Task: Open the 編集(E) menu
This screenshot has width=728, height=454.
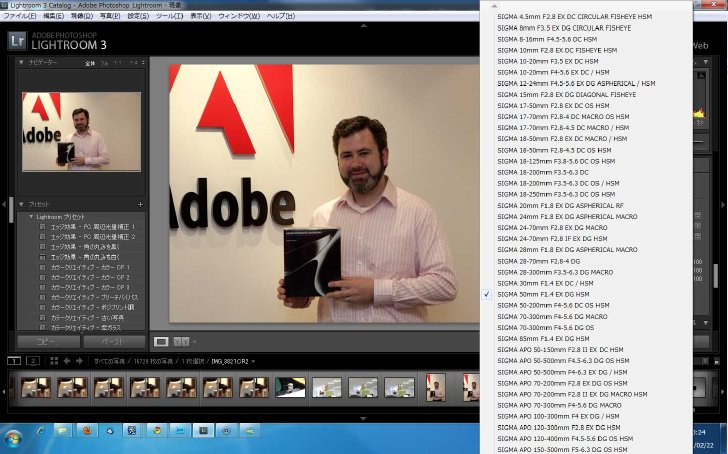Action: coord(53,16)
